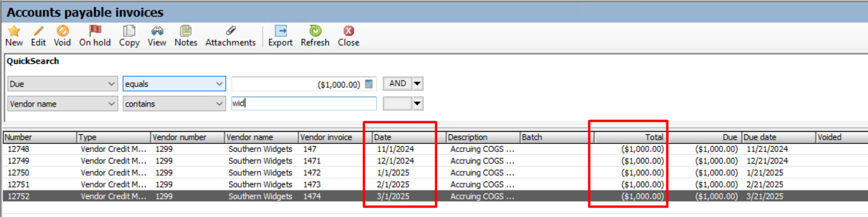Screen dimensions: 868x217
Task: Click vendor invoice 1471 cell
Action: pos(335,161)
